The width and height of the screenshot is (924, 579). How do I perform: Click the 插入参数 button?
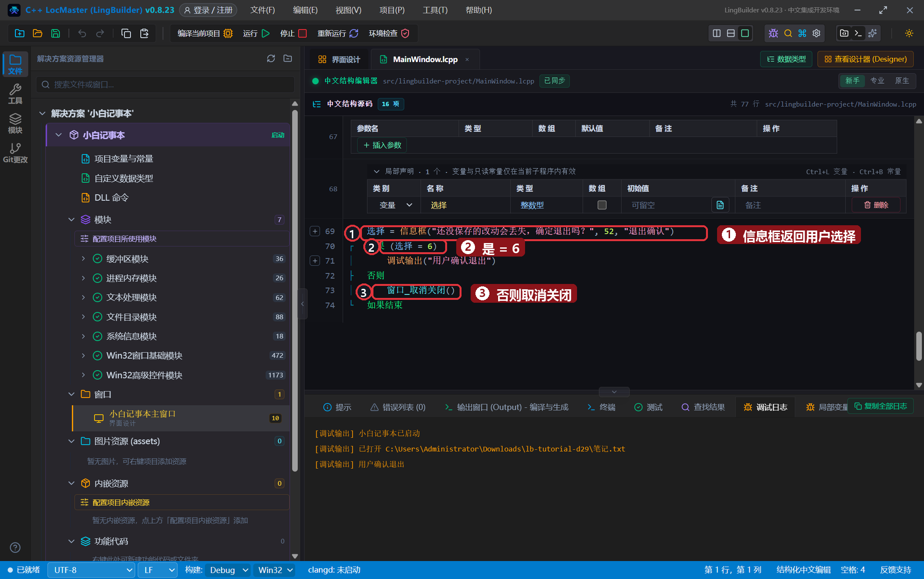coord(382,145)
